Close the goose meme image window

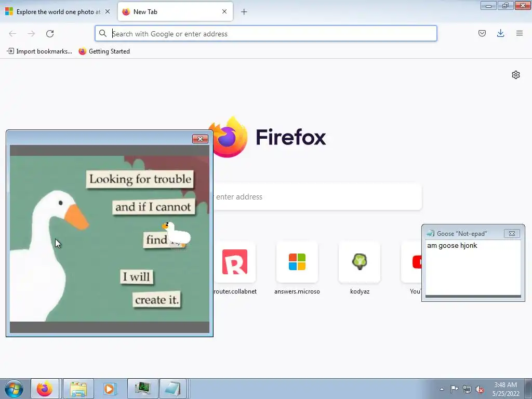point(200,139)
